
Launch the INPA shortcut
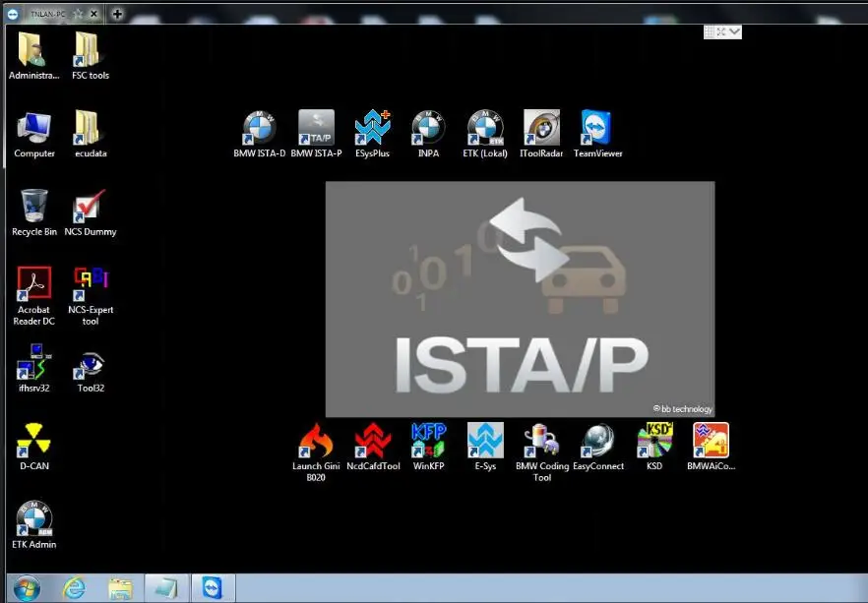[428, 135]
